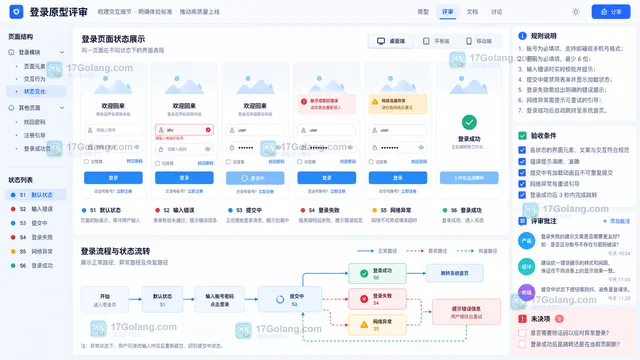The image size is (640, 360).
Task: Click the info icon beside 规则说明
Action: (x=522, y=36)
